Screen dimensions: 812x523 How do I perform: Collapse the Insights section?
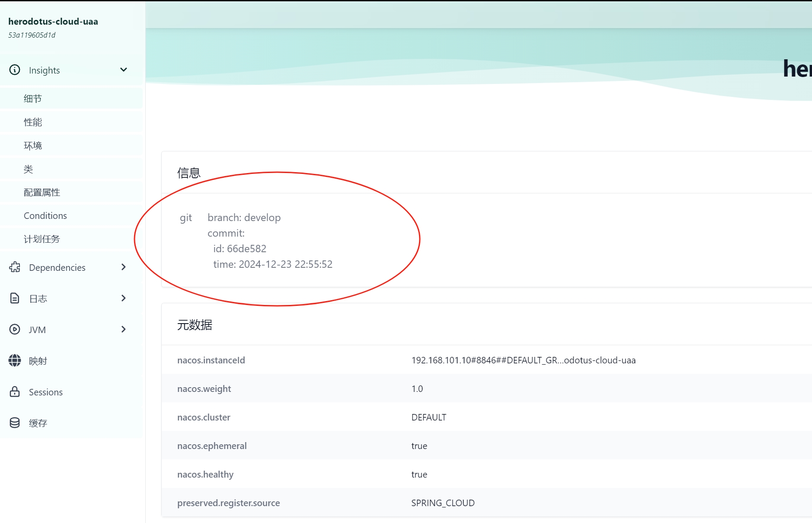tap(124, 70)
